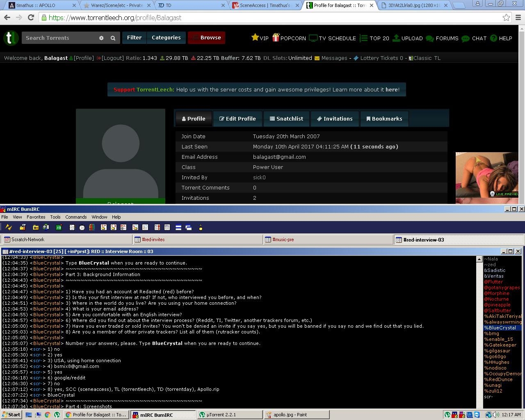The height and width of the screenshot is (420, 525).
Task: Open the TV SCHEDULE link
Action: point(333,38)
